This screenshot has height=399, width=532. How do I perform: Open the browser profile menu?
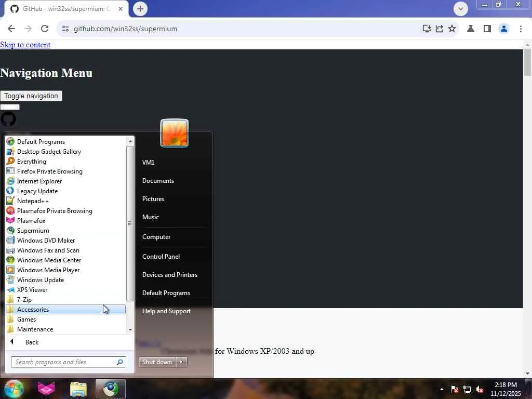point(504,29)
